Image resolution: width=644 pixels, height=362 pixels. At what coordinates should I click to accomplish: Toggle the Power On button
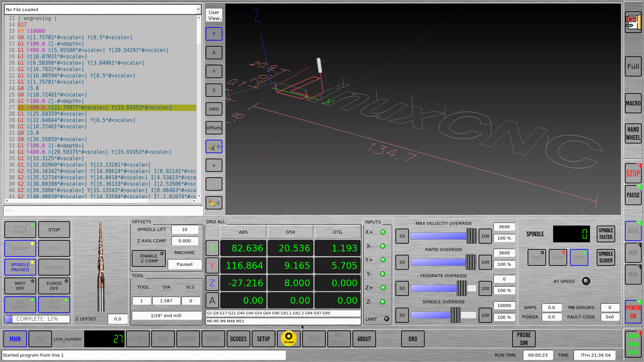tap(633, 312)
